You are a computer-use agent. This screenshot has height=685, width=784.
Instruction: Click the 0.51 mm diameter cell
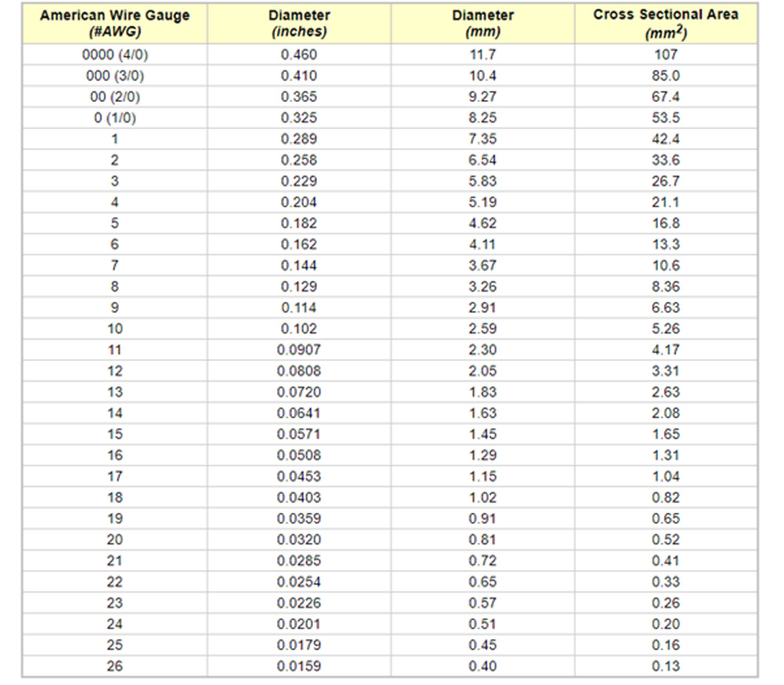tap(483, 624)
